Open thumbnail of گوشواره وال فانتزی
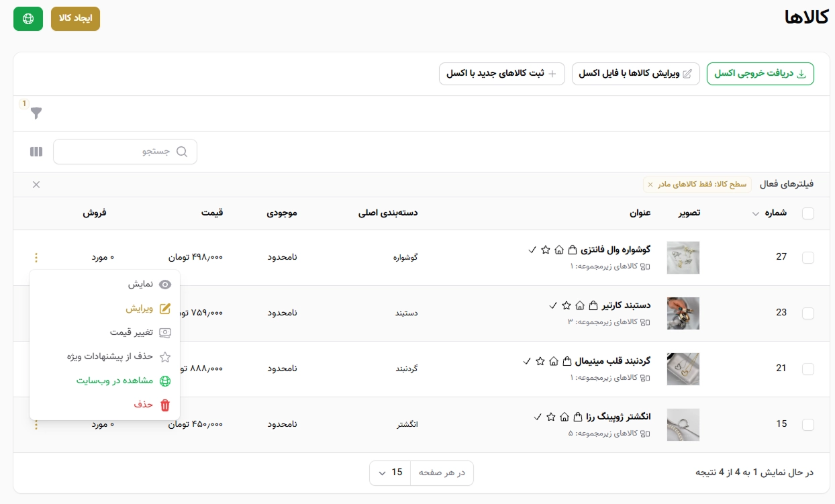The image size is (835, 504). pyautogui.click(x=683, y=258)
